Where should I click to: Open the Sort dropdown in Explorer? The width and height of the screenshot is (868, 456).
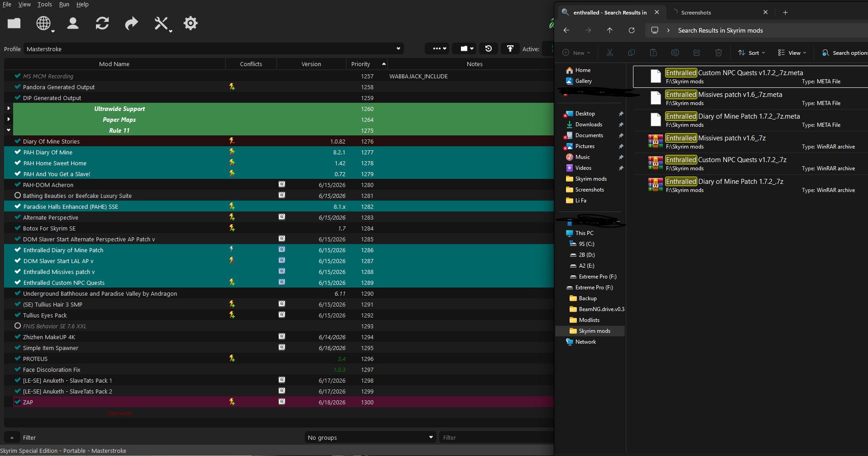click(752, 53)
